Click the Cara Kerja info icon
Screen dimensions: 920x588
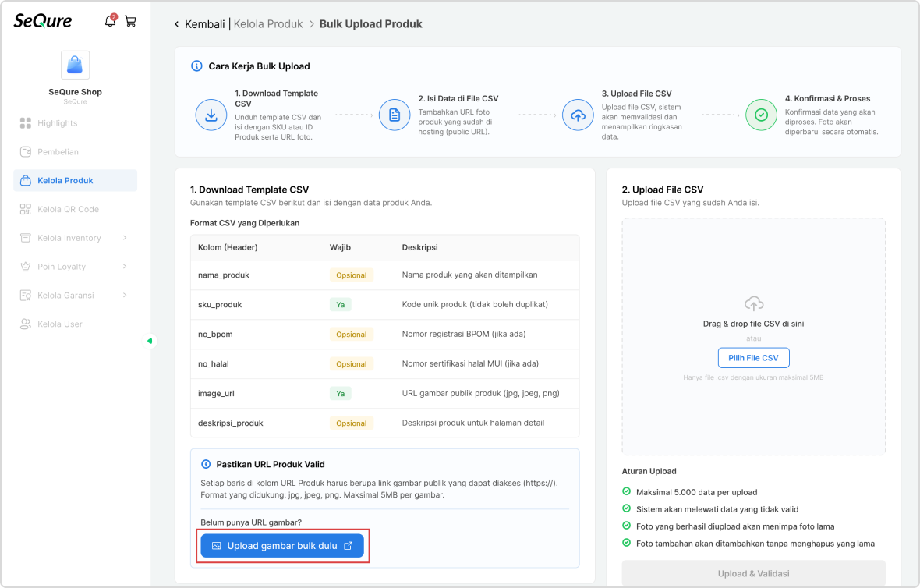coord(196,66)
